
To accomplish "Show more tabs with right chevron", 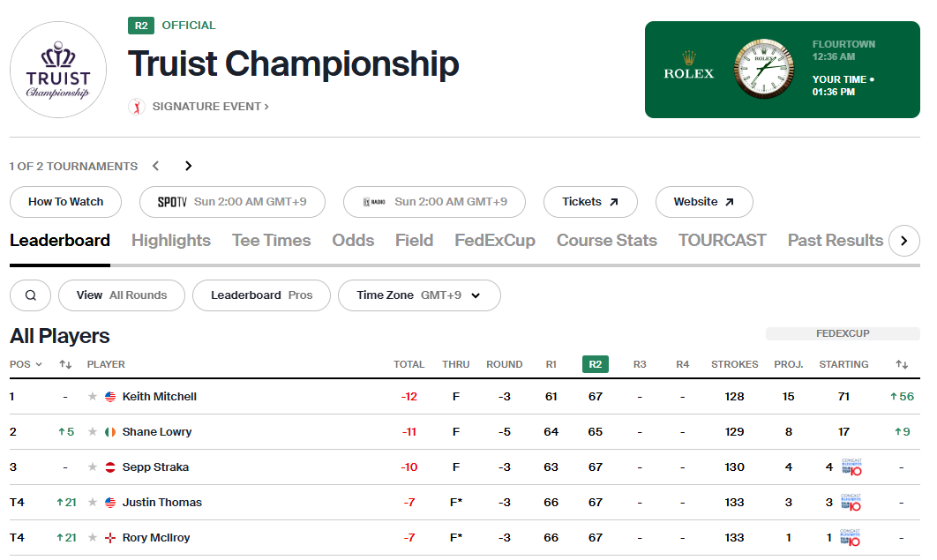I will pos(904,241).
